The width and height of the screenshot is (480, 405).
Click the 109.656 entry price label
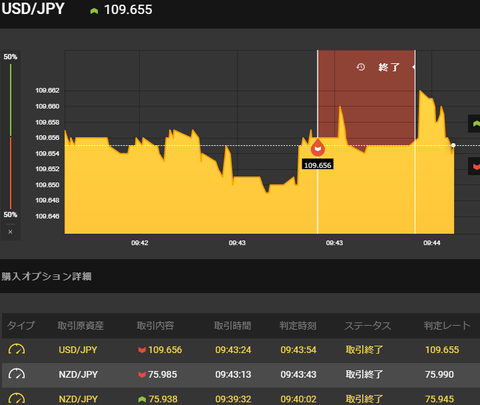(x=318, y=165)
